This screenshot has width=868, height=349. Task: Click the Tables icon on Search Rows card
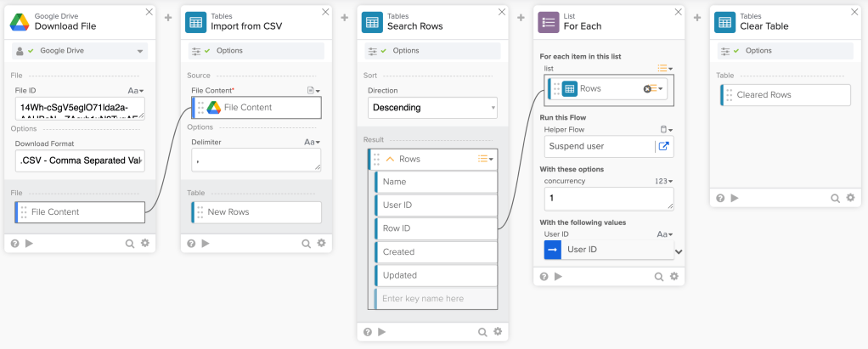[x=372, y=22]
